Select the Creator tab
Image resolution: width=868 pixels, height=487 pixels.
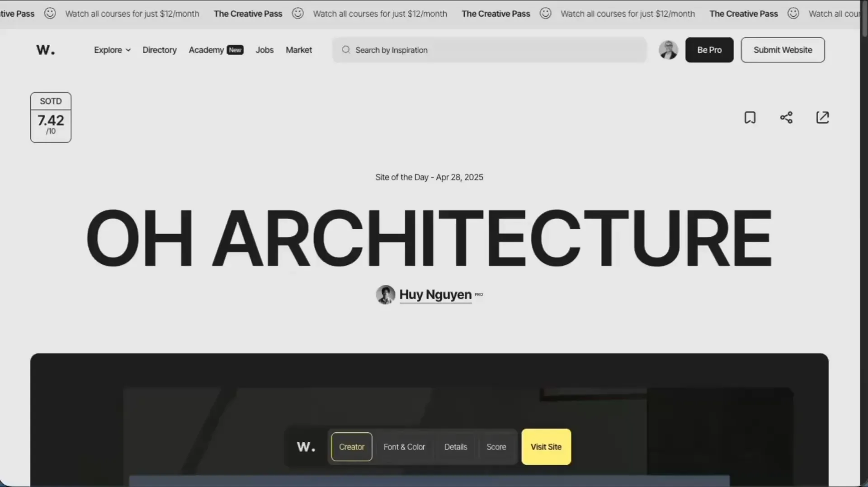352,447
